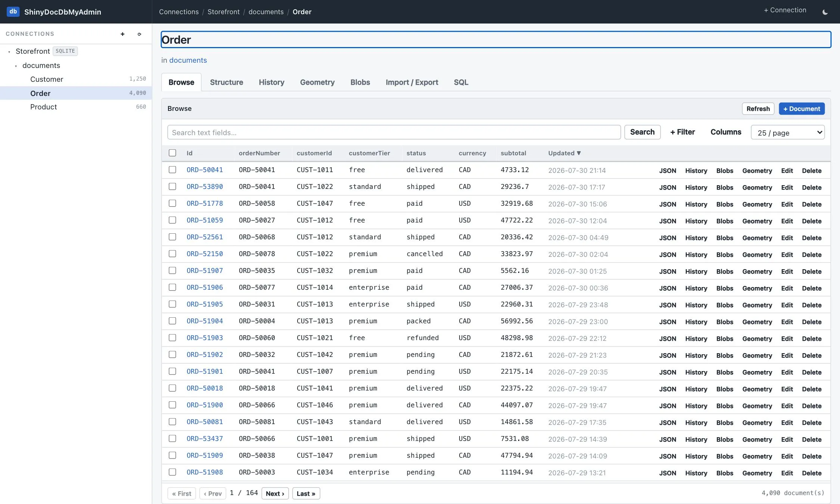The image size is (840, 504).
Task: Edit the ORD-51908 row
Action: 787,473
